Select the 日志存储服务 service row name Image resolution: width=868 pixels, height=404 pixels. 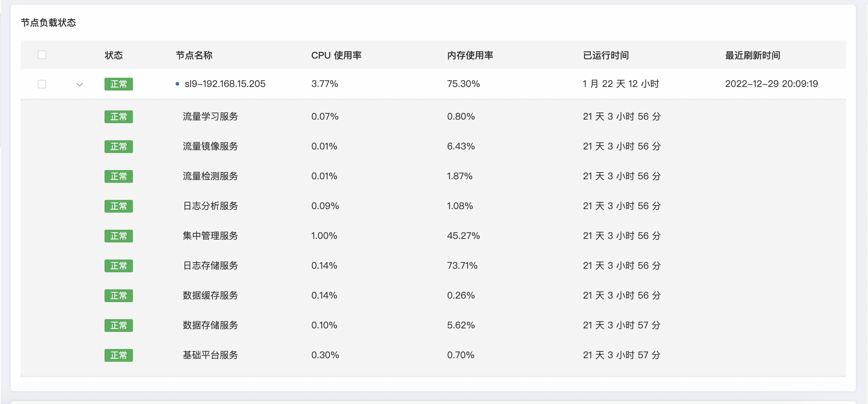point(210,266)
